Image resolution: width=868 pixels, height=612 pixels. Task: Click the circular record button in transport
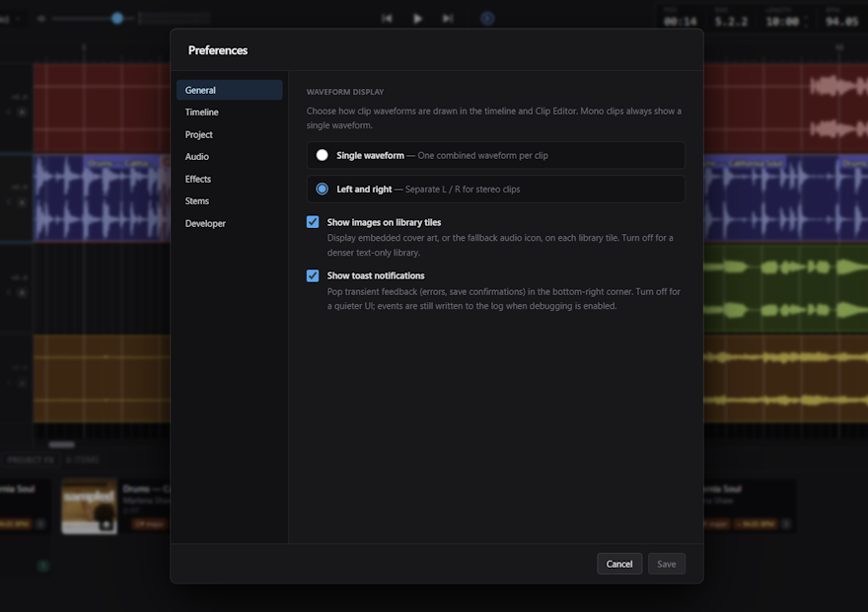487,19
